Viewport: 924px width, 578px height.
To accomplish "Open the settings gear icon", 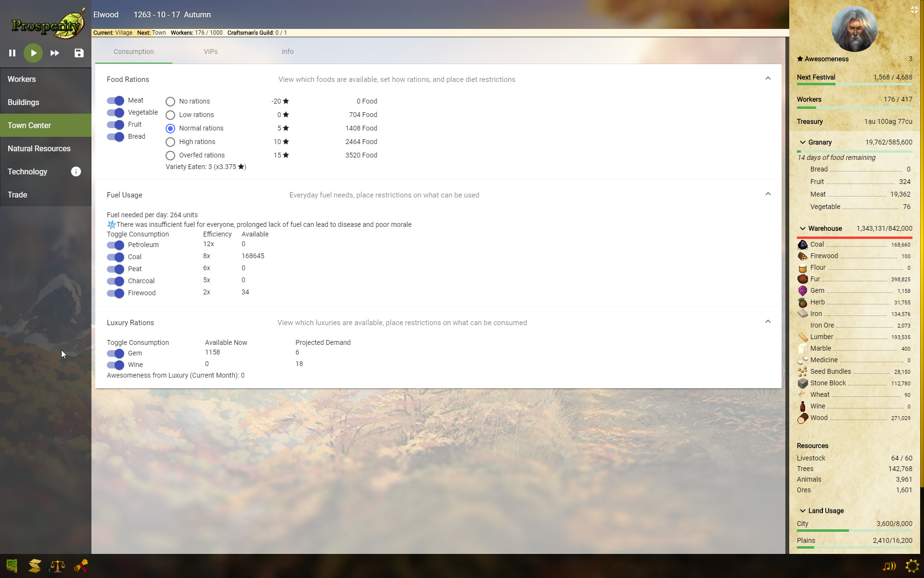I will coord(912,566).
